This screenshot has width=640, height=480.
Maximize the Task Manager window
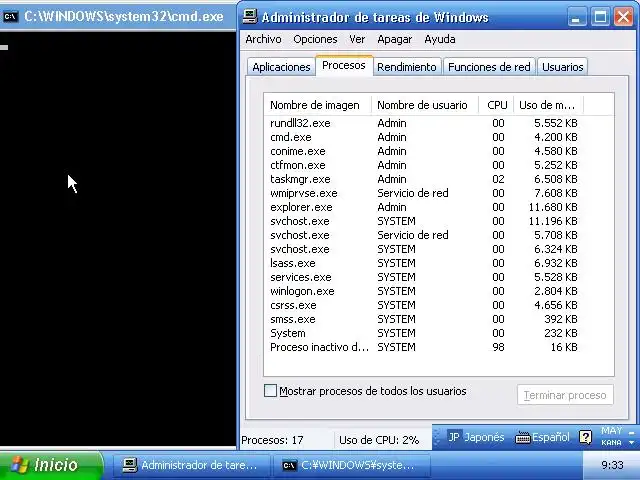coord(600,17)
